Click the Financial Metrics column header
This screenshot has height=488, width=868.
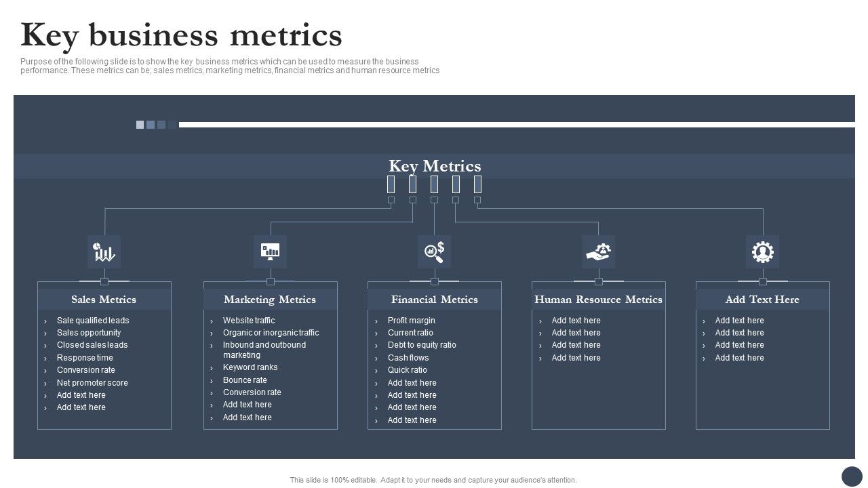(x=434, y=299)
